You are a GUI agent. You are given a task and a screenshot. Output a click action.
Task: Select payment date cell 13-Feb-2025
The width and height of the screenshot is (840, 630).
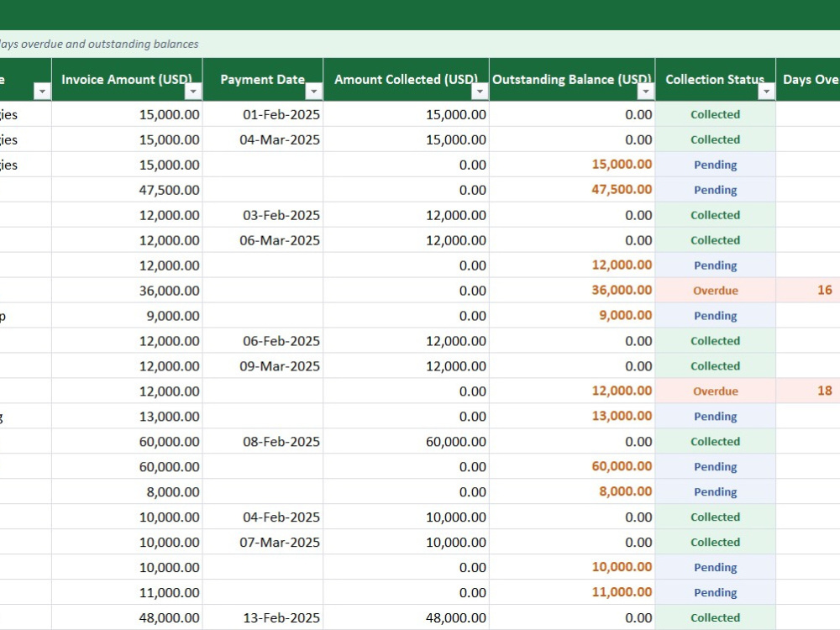[x=263, y=618]
